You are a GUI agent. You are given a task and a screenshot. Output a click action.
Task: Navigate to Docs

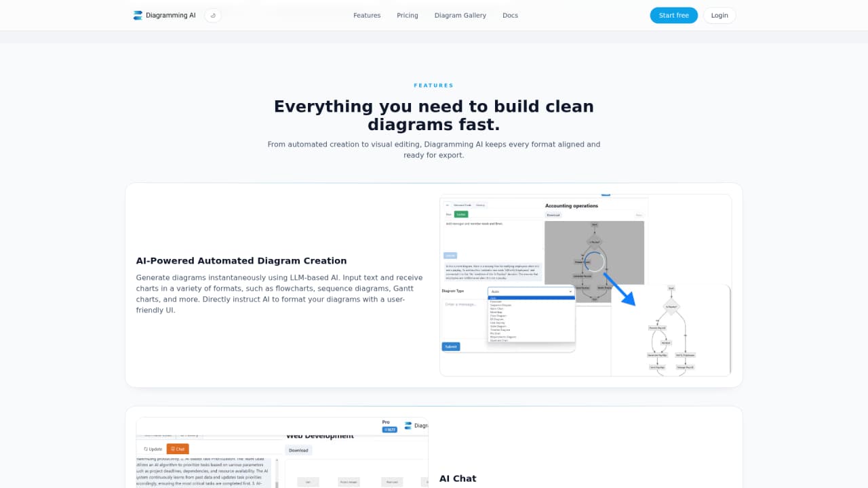510,16
